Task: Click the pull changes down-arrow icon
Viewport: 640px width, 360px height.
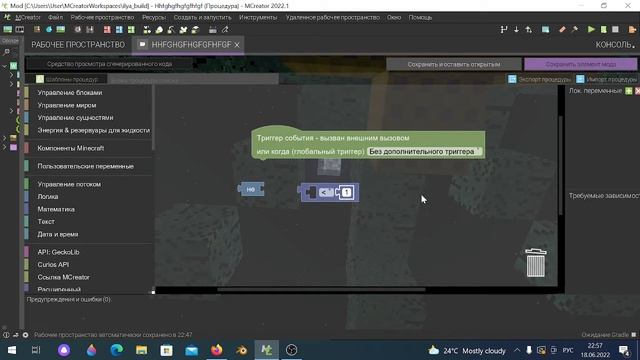Action: click(x=516, y=29)
